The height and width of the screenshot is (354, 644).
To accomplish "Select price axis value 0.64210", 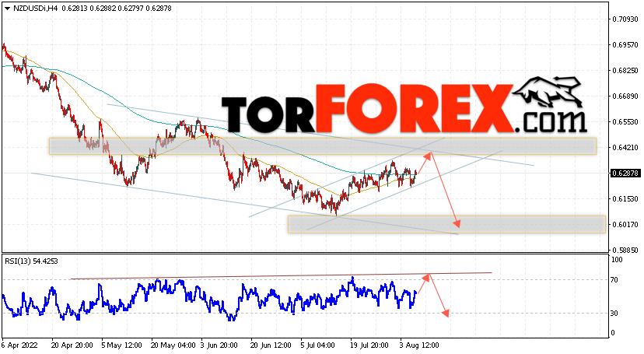I will [x=625, y=147].
